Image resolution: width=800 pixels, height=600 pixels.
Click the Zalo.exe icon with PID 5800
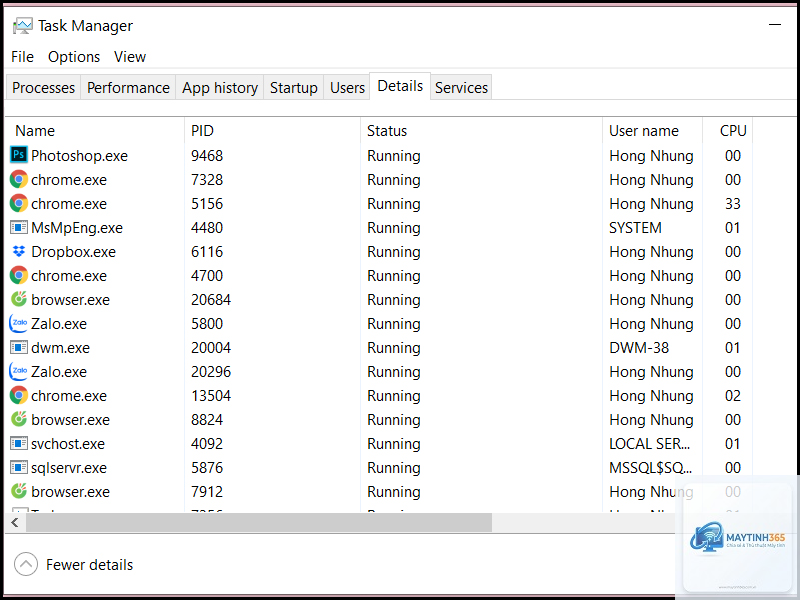(x=18, y=323)
